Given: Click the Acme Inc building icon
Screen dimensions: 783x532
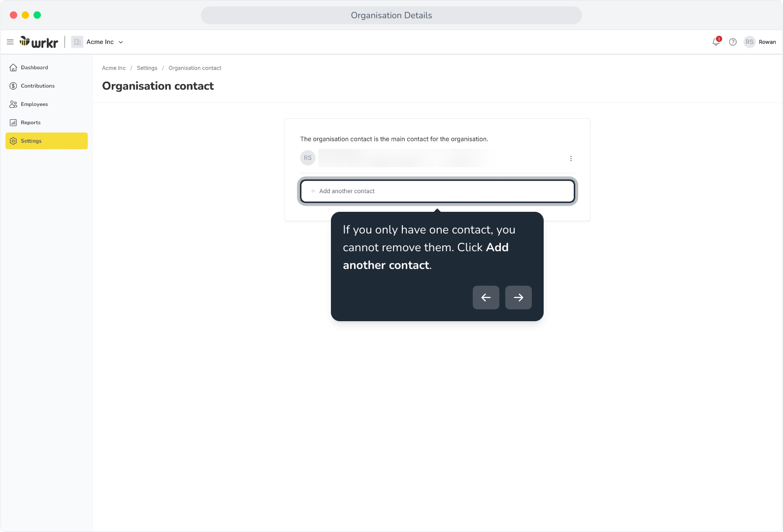Looking at the screenshot, I should pos(77,42).
